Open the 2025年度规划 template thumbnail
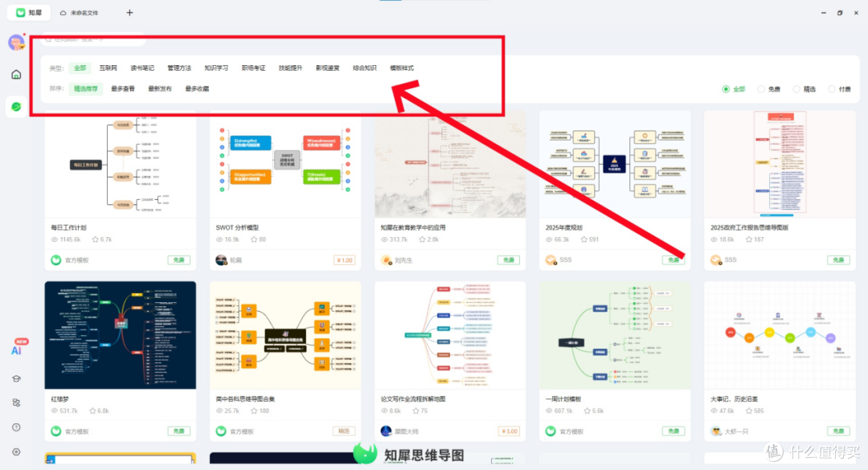The width and height of the screenshot is (868, 470). pos(615,165)
